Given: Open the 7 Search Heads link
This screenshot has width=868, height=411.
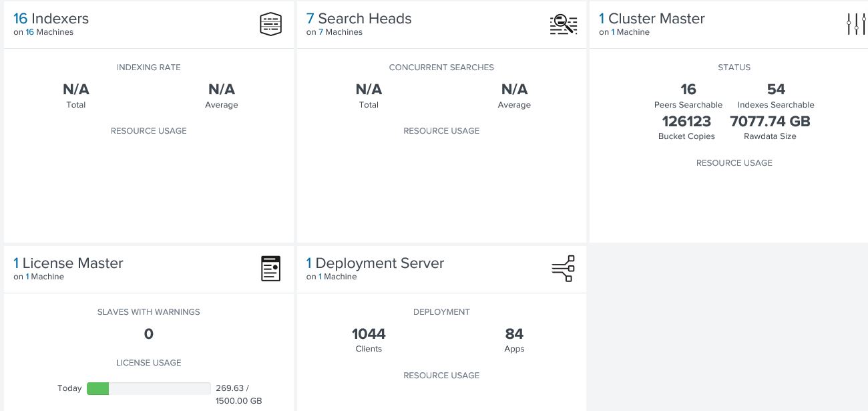Looking at the screenshot, I should [359, 19].
